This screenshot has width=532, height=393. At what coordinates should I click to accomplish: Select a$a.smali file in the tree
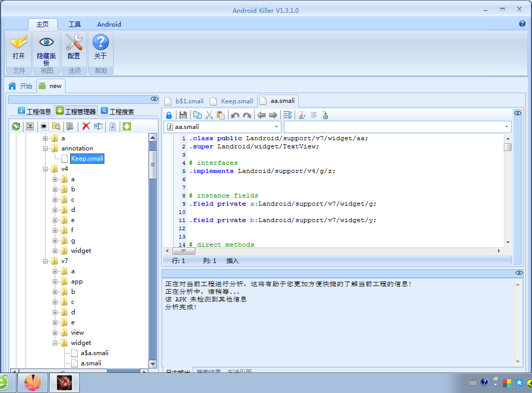coord(94,353)
